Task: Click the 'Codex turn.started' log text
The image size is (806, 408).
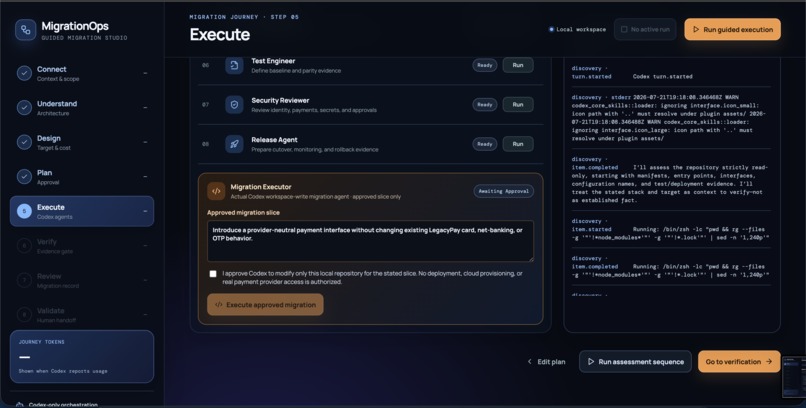Action: 662,77
